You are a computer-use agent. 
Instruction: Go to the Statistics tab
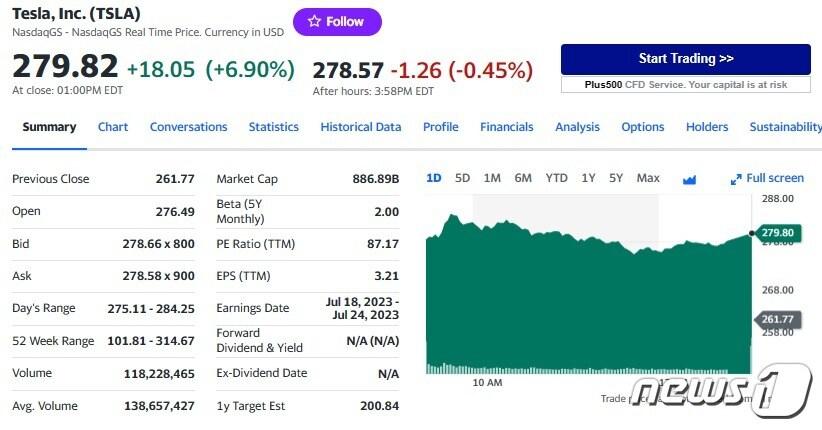click(273, 127)
